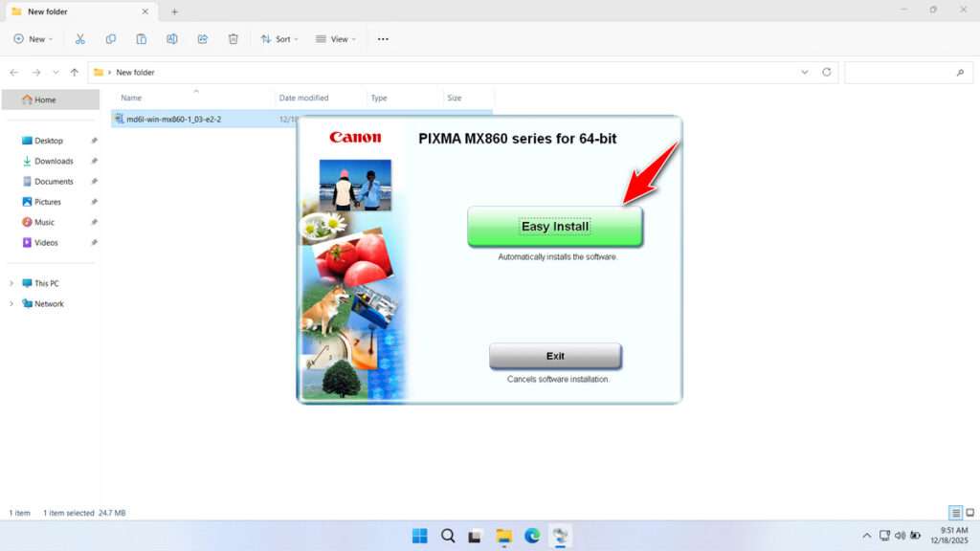This screenshot has height=551, width=980.
Task: Switch to large thumbnails view using bottom-right icon
Action: coord(969,513)
